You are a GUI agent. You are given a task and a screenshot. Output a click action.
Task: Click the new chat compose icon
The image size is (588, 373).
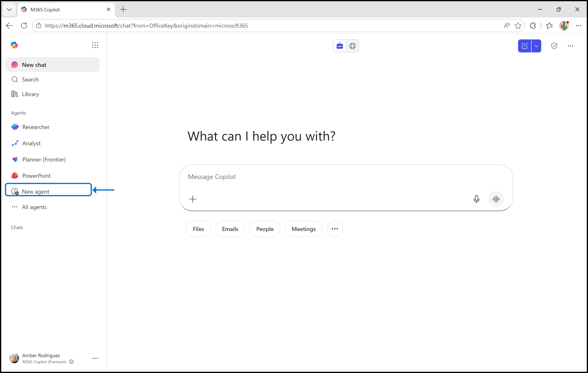(525, 46)
